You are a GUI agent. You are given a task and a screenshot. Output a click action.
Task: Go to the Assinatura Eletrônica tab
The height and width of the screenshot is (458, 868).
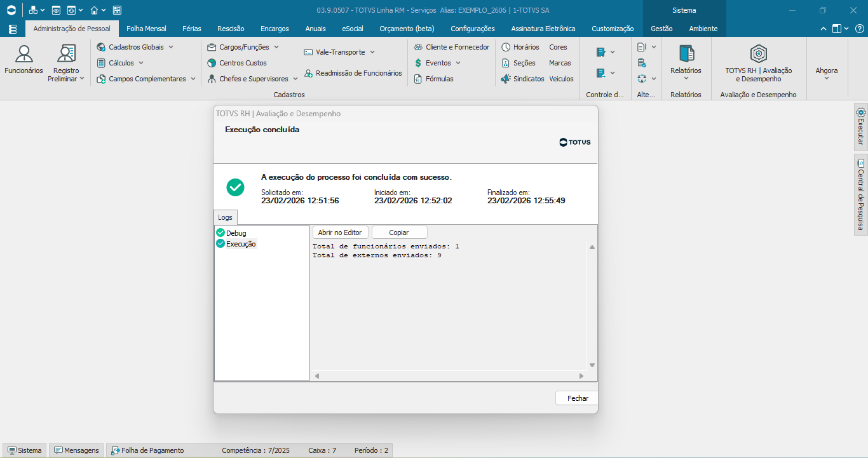(x=543, y=29)
